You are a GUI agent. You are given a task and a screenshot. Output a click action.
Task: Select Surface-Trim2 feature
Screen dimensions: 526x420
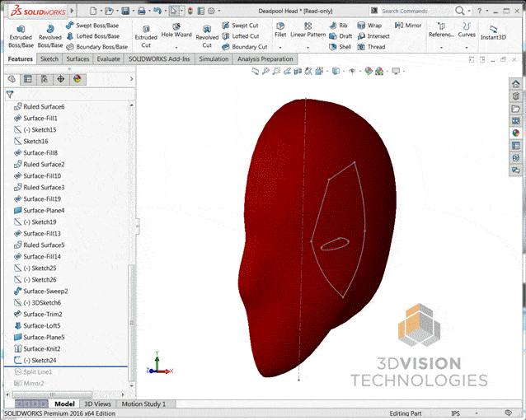pyautogui.click(x=38, y=315)
